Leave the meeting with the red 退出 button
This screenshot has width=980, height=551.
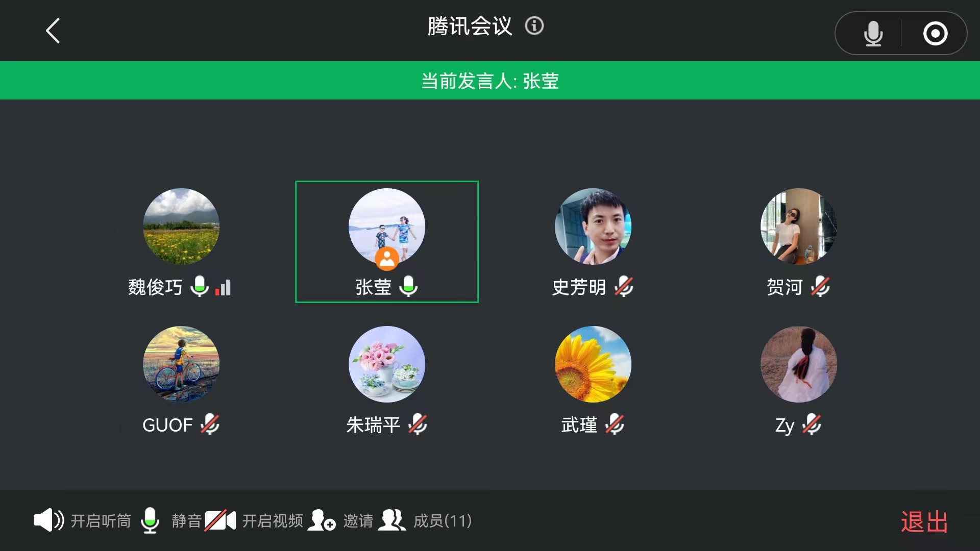[x=924, y=522]
